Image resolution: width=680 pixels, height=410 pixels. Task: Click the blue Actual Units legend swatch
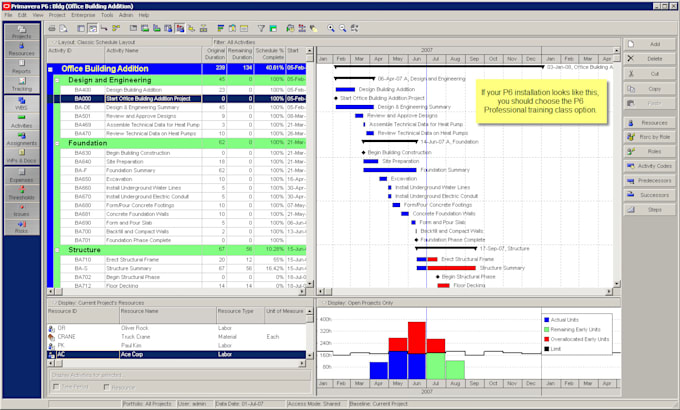546,320
